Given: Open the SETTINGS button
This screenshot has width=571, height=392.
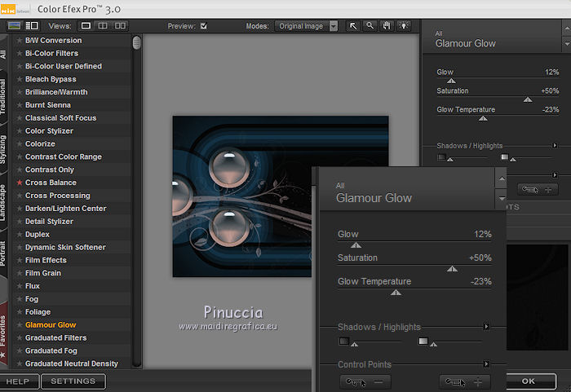Looking at the screenshot, I should 73,381.
